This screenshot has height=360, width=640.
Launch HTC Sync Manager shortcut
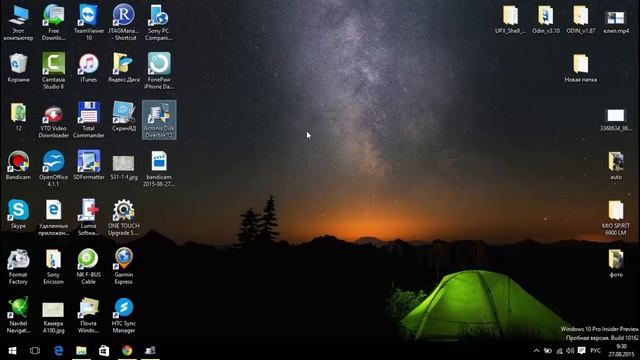click(124, 315)
